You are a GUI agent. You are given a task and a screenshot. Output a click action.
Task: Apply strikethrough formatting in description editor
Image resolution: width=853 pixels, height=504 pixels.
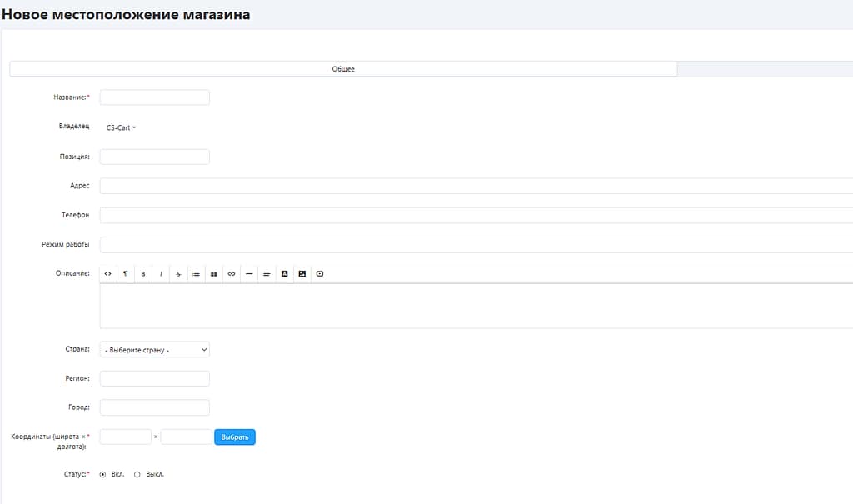coord(178,273)
